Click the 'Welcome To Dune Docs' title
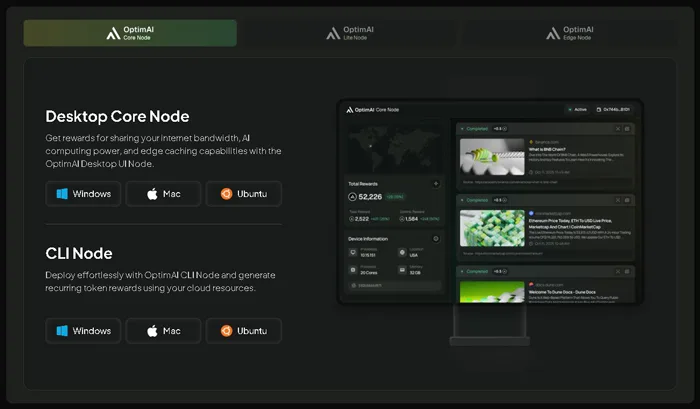 [x=562, y=292]
